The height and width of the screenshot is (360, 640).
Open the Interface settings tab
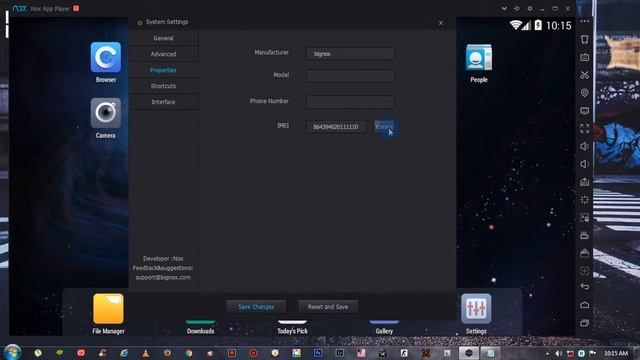[163, 102]
